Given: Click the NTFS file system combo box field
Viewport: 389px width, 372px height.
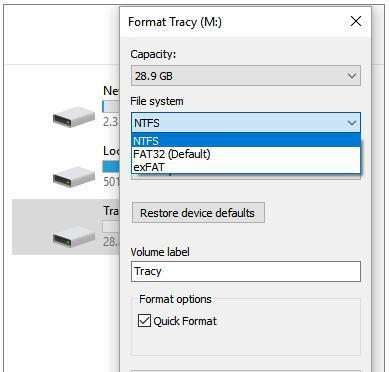Looking at the screenshot, I should [246, 123].
